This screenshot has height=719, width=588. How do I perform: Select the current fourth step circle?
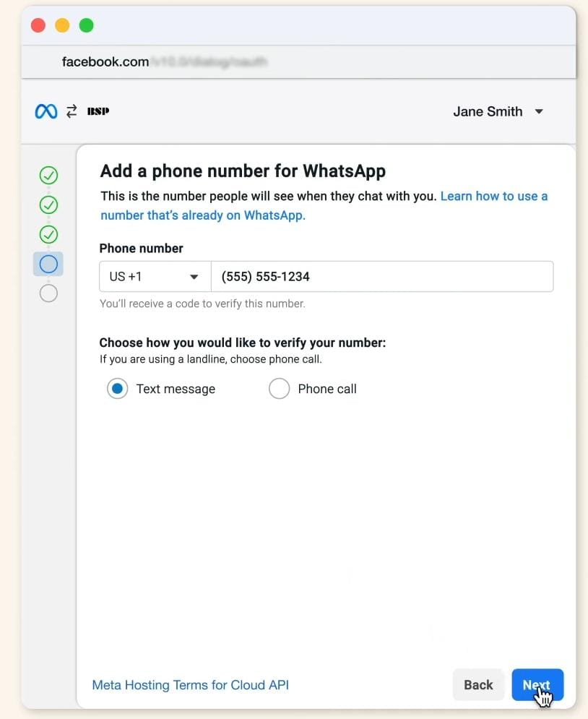48,264
